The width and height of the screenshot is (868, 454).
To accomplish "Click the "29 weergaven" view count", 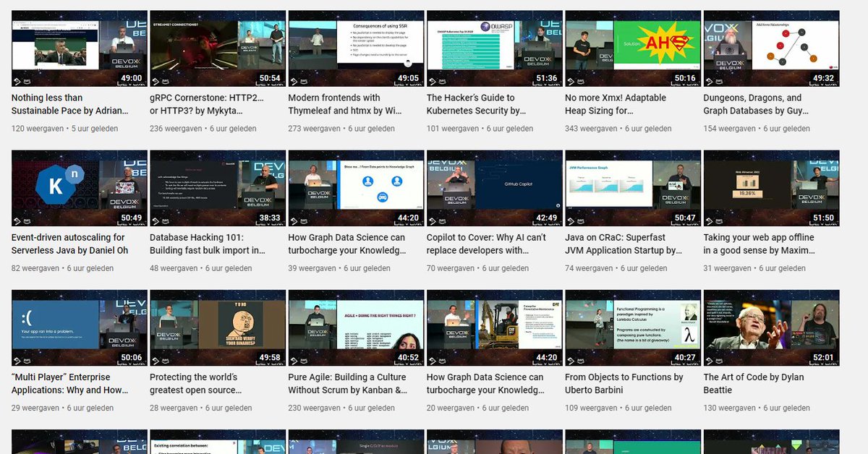I will 35,408.
